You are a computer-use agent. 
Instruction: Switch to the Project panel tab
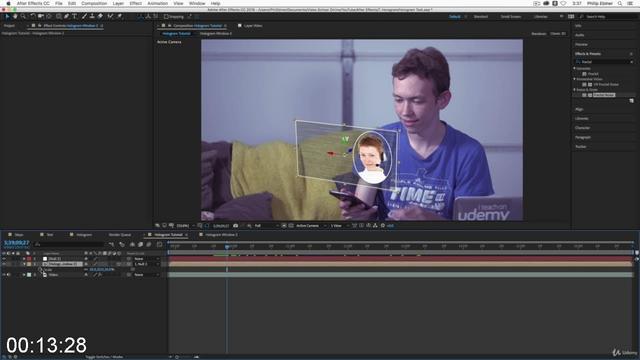(x=9, y=26)
